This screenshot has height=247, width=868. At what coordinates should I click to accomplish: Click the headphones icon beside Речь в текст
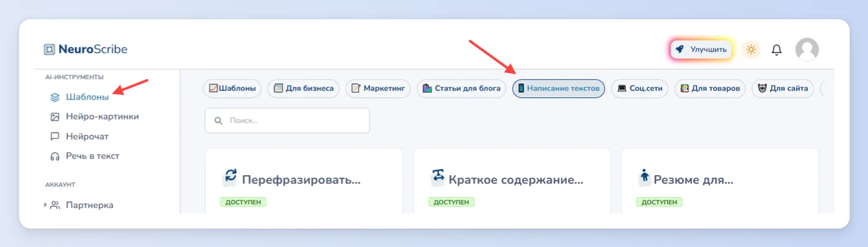[55, 156]
